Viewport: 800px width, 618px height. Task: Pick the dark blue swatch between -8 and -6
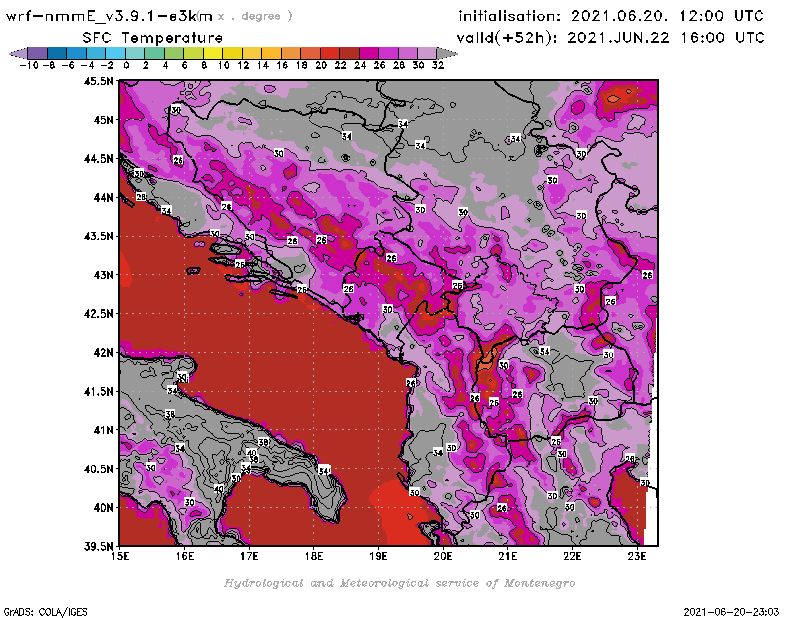[57, 53]
